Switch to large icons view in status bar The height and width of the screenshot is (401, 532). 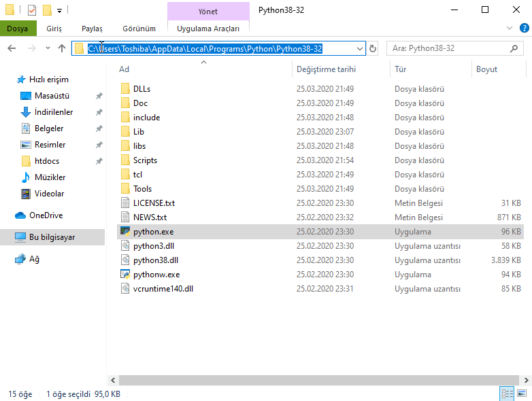pyautogui.click(x=521, y=394)
